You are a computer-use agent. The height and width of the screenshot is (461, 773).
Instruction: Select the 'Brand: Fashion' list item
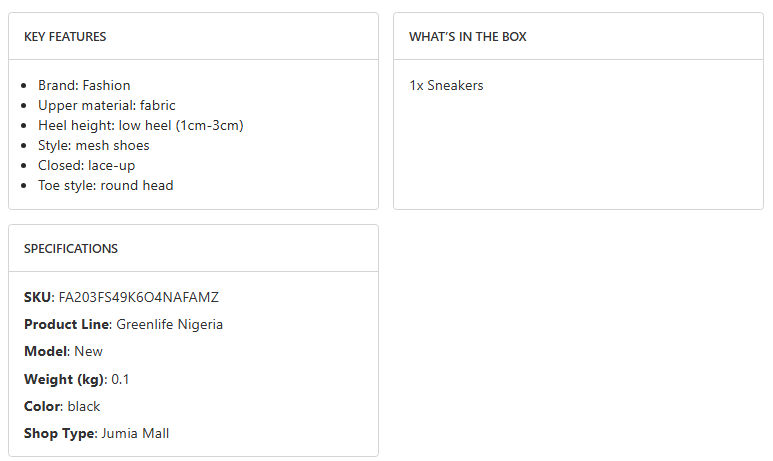click(x=84, y=86)
